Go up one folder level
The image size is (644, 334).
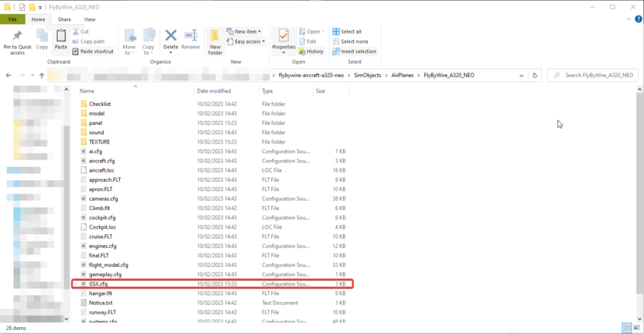42,76
